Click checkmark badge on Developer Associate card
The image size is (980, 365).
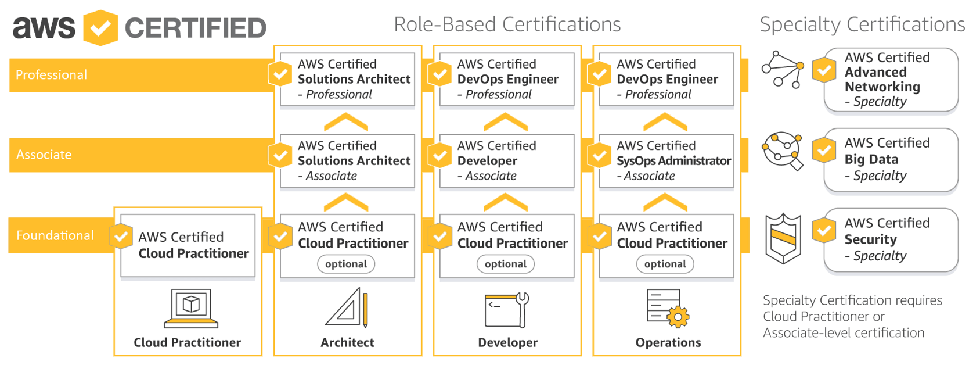[440, 155]
